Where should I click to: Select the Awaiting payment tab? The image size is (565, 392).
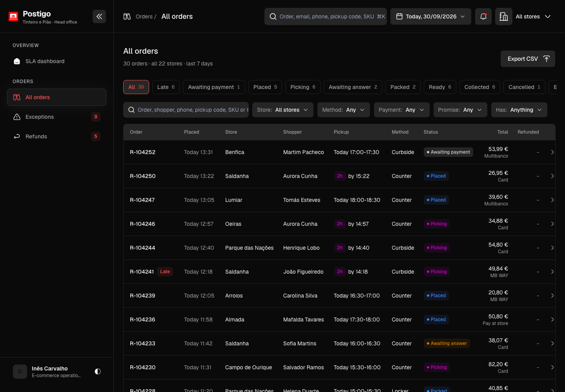pyautogui.click(x=214, y=87)
